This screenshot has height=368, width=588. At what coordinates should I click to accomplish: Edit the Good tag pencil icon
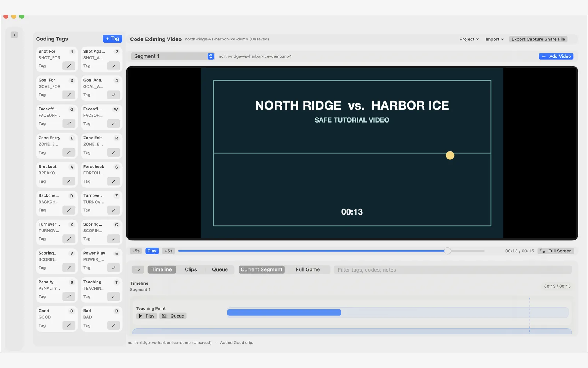69,325
